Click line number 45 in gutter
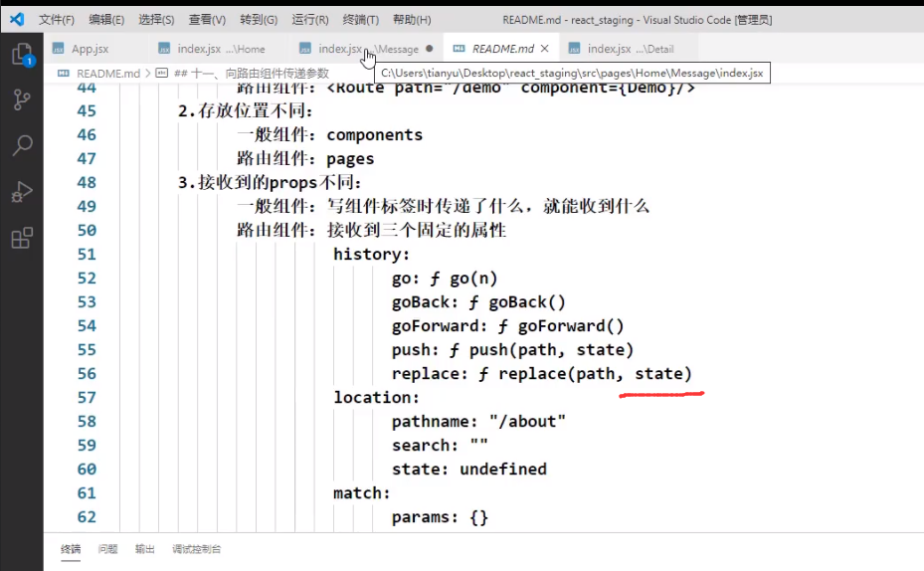This screenshot has height=571, width=924. click(x=87, y=110)
